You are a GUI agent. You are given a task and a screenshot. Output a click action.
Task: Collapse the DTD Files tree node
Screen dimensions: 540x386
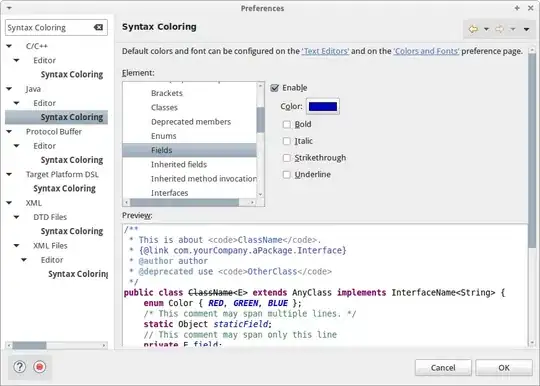(x=17, y=217)
